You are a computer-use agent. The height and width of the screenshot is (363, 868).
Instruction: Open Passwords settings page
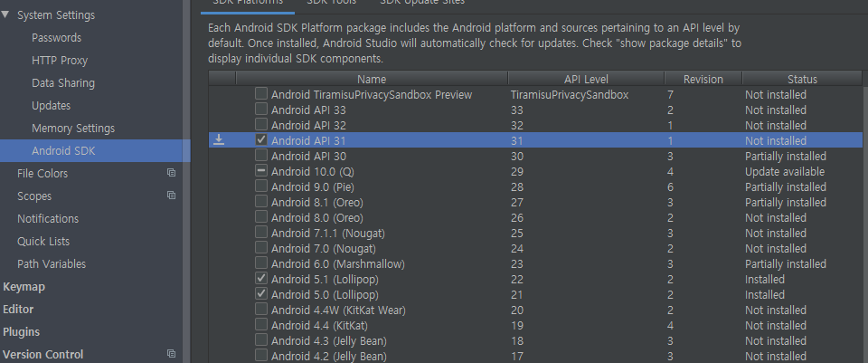(x=56, y=38)
